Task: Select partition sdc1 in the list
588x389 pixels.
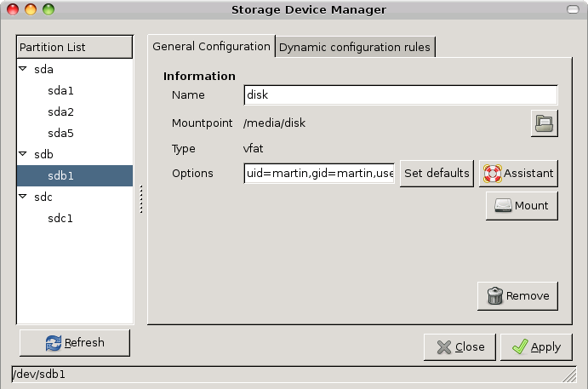Action: [61, 218]
